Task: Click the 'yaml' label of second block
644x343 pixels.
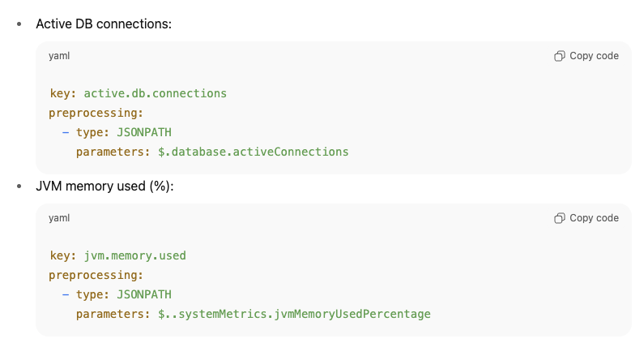Action: coord(58,218)
